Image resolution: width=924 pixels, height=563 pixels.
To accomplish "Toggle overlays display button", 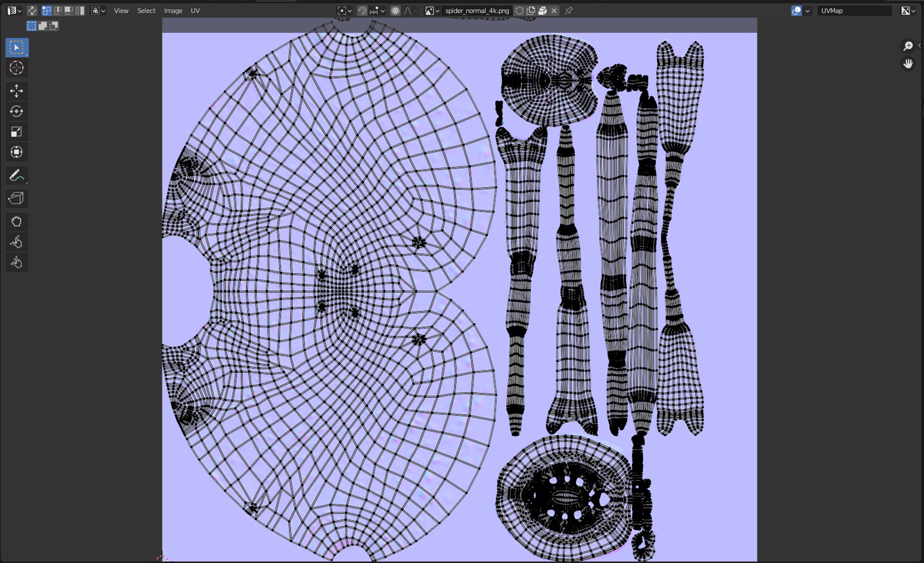I will click(x=796, y=10).
